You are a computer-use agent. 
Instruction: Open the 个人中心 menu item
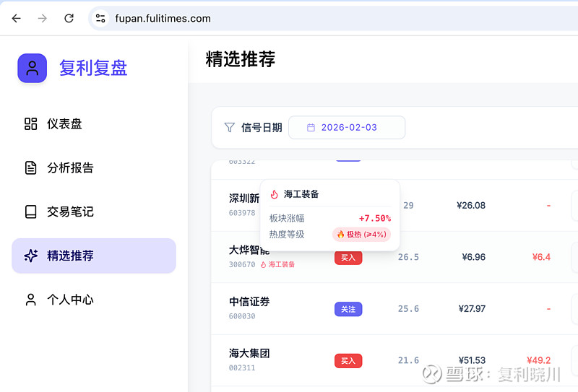coord(94,300)
